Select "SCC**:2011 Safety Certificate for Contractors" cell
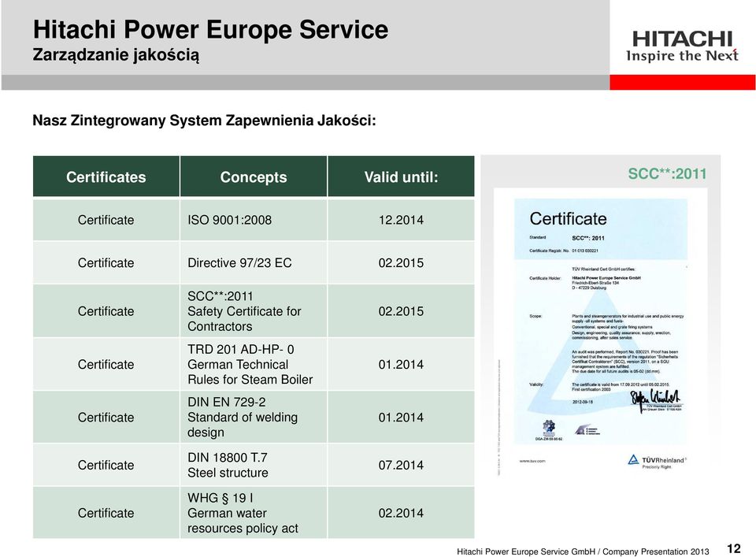The height and width of the screenshot is (557, 756). coord(254,311)
